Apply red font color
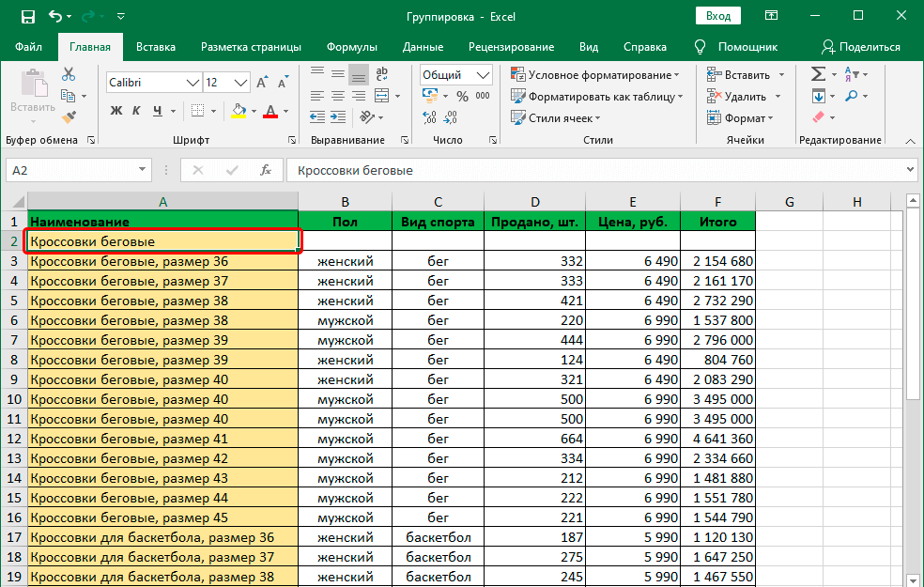This screenshot has width=924, height=587. pos(270,111)
